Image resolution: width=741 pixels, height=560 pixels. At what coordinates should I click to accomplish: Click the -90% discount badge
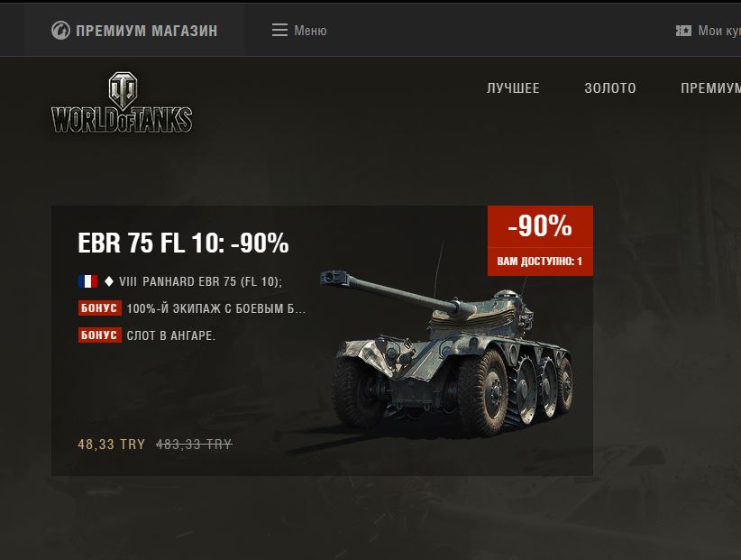coord(540,225)
